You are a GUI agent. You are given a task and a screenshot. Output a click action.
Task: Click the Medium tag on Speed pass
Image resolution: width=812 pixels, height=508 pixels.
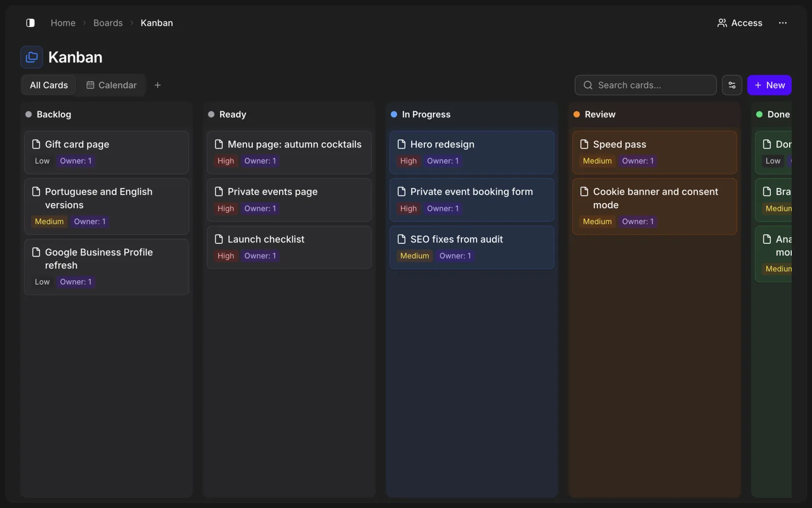(x=597, y=161)
